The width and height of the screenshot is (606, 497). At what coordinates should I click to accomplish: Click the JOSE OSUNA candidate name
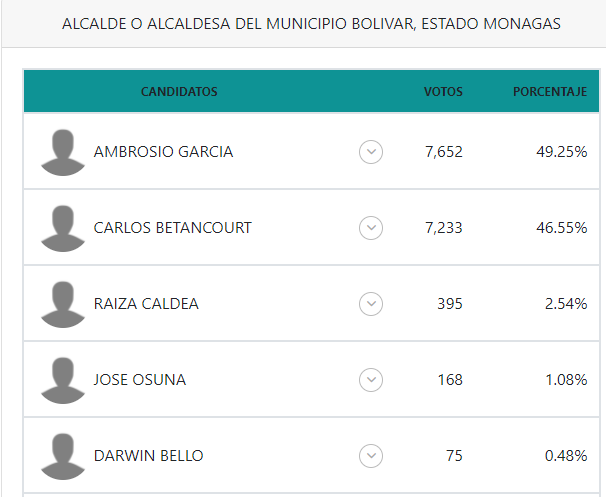point(140,380)
